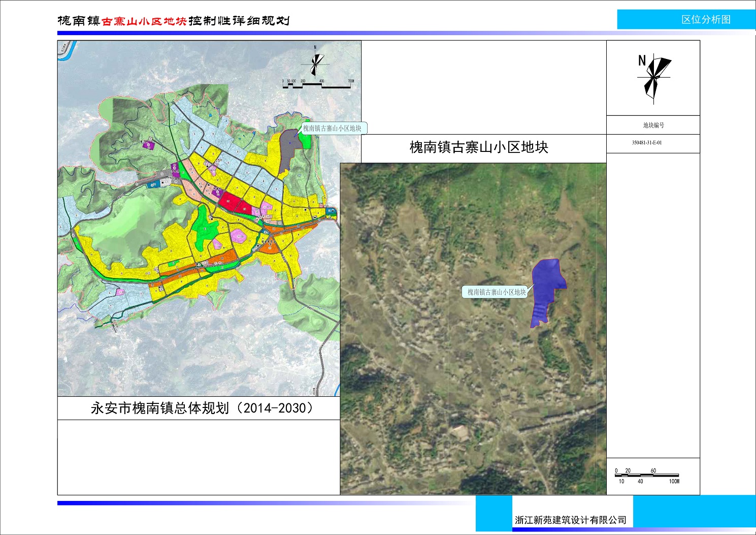Click the red-titled 古寨山小区地块 heading text
This screenshot has width=756, height=535.
(x=144, y=21)
